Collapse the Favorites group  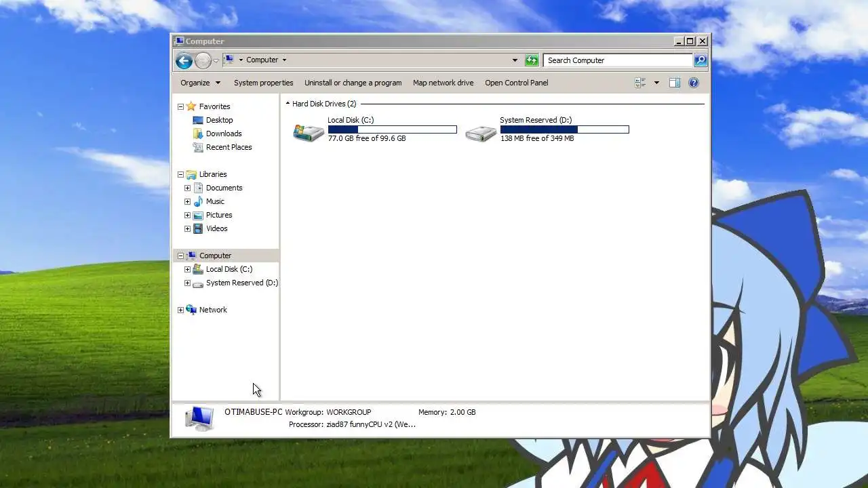coord(180,106)
